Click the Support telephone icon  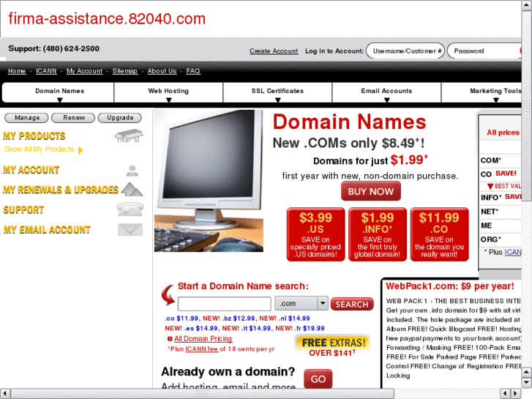(x=130, y=209)
